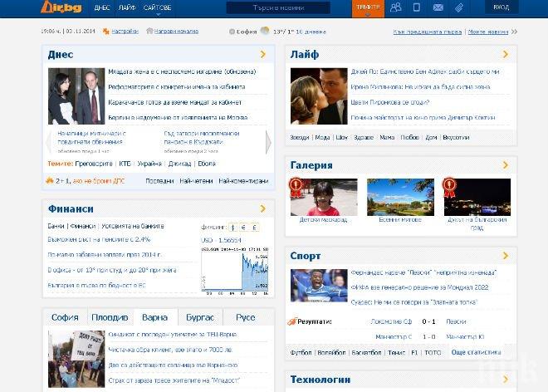Click the search news input field
This screenshot has width=548, height=392.
click(278, 7)
